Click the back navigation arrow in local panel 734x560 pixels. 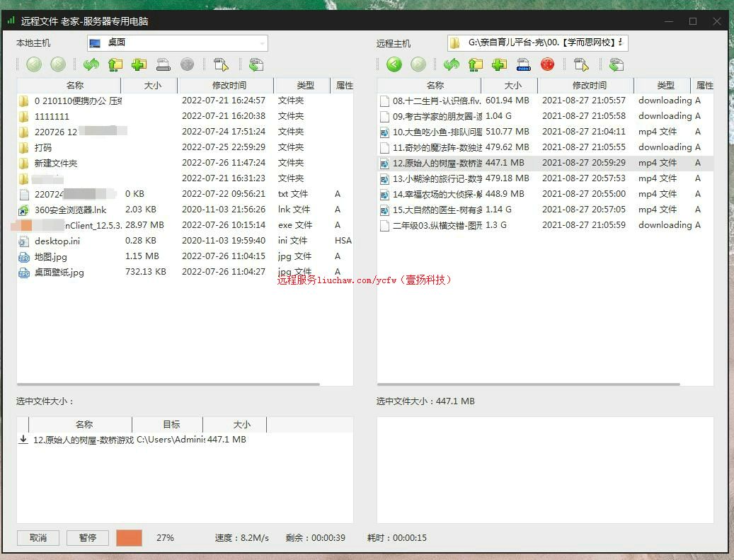pos(33,64)
